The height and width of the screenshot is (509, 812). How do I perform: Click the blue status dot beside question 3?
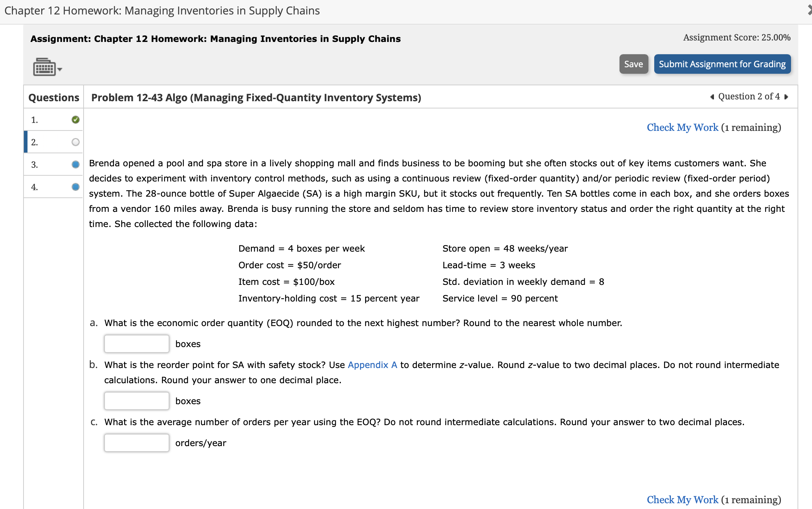[75, 164]
